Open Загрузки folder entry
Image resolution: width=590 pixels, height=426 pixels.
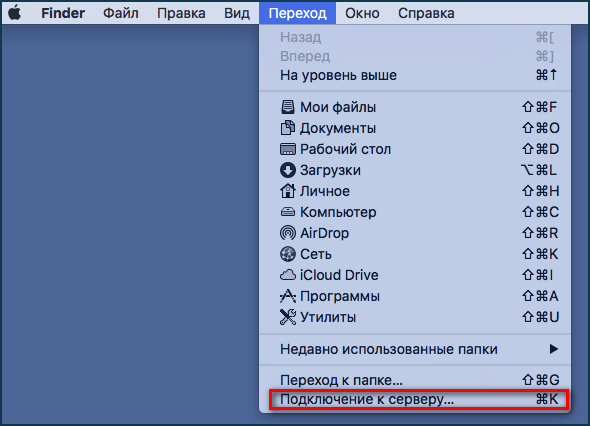(x=415, y=170)
